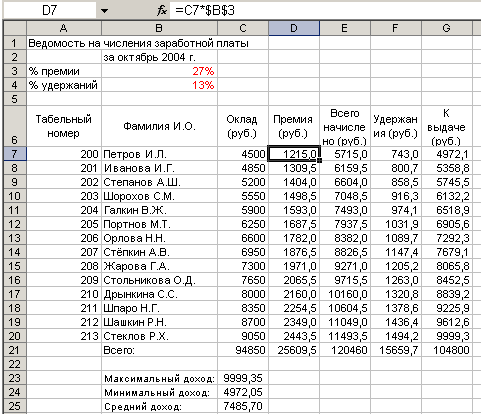Click cell 'Портнов М.Т.'
This screenshot has height=414, width=481.
(159, 224)
